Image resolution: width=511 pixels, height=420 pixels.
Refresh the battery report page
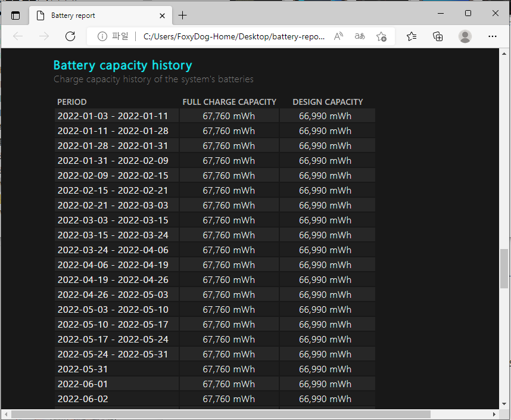(x=70, y=36)
